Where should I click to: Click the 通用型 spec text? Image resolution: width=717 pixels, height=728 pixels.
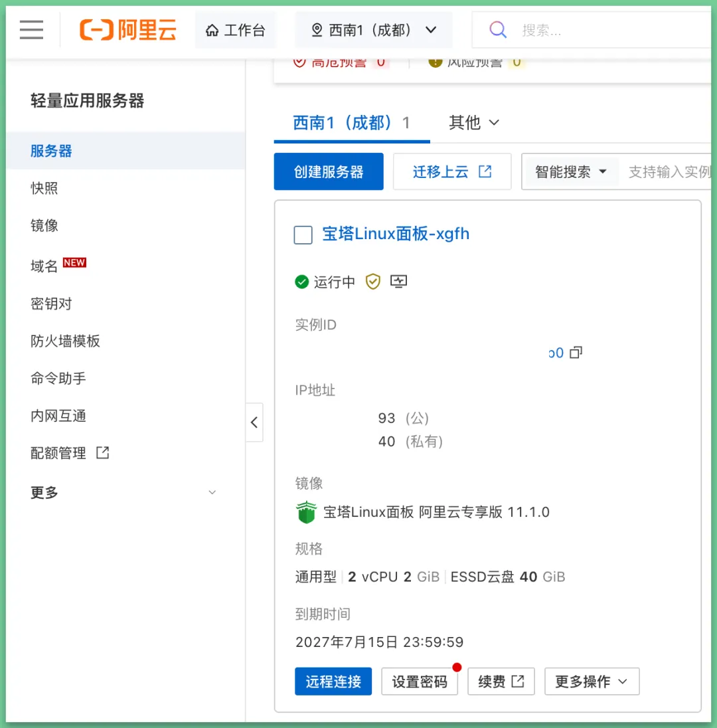click(315, 577)
